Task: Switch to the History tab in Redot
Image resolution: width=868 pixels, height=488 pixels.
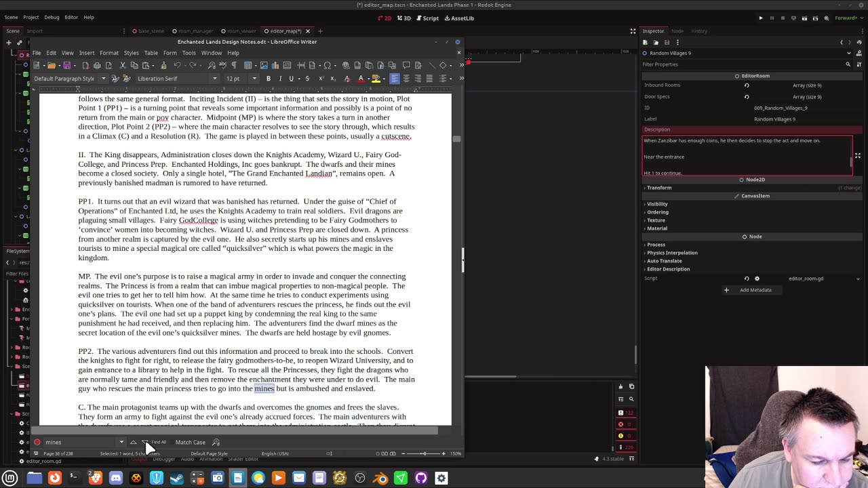Action: click(699, 30)
